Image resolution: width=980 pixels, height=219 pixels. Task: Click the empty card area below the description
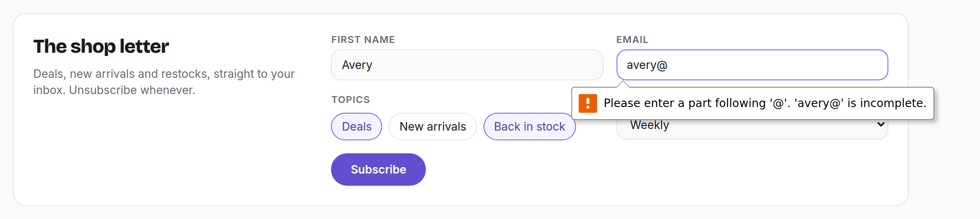(x=162, y=154)
